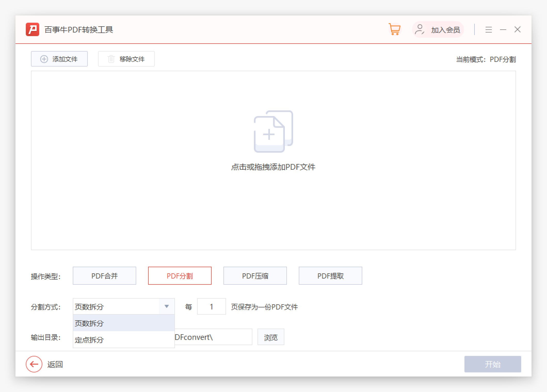The image size is (547, 392).
Task: Click the 加入会员 membership link
Action: tap(445, 30)
